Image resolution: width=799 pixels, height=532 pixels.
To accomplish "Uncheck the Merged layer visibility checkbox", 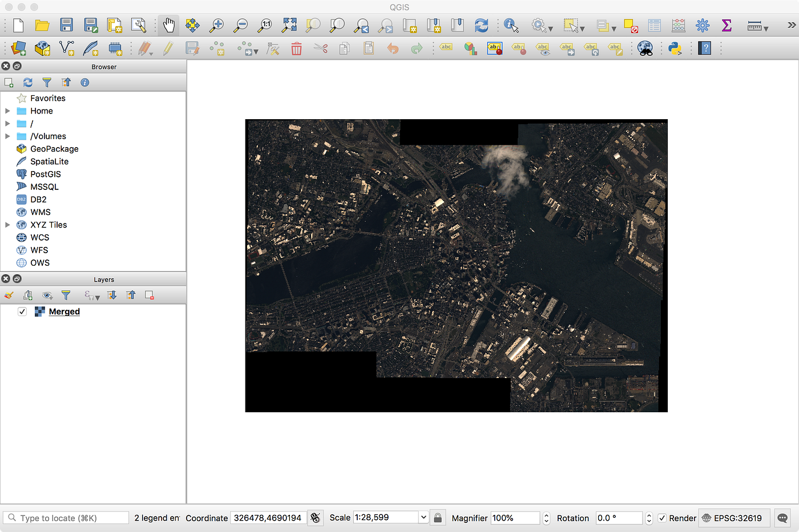I will point(22,311).
